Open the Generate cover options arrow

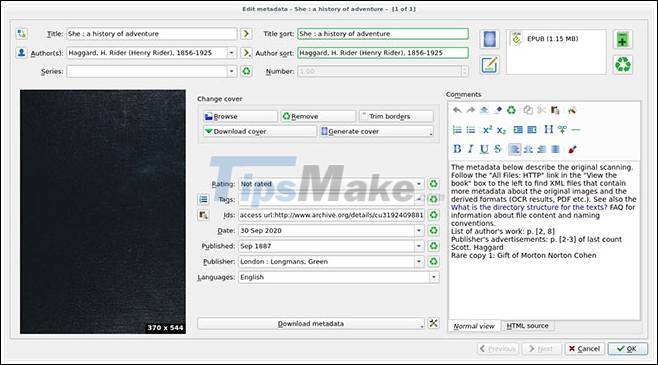coord(431,133)
